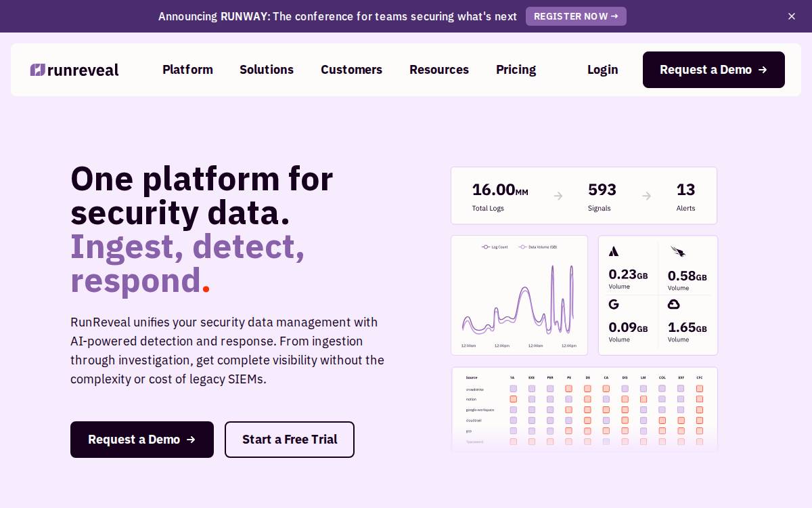Click the crowdstrike row CFC cell
This screenshot has height=508, width=812.
(x=700, y=389)
